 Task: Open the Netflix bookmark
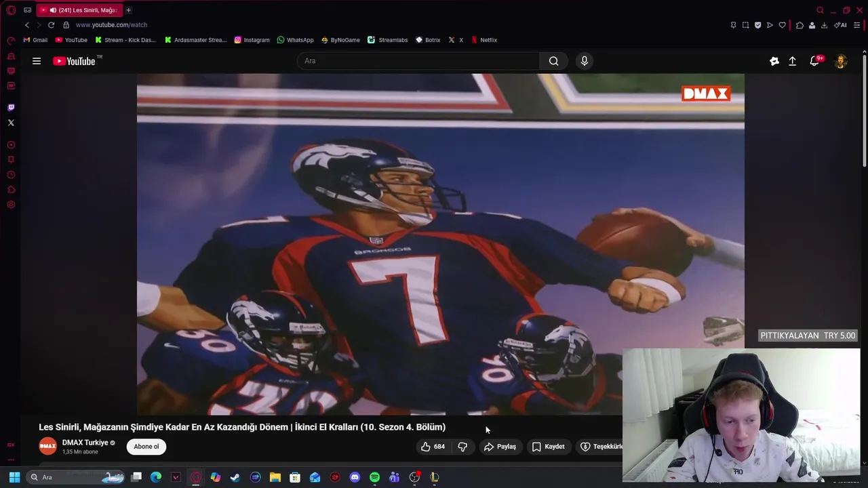click(x=484, y=40)
